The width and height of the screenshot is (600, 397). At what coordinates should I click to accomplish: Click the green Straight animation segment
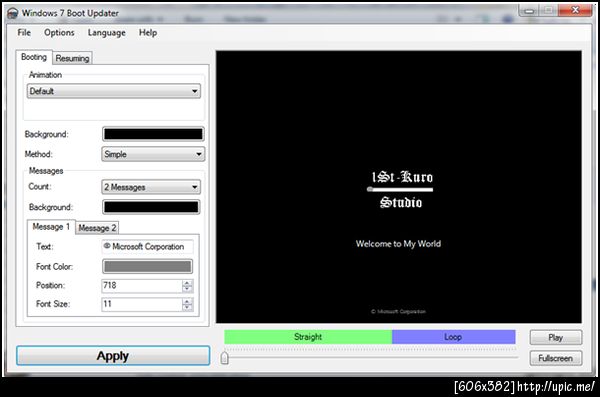tap(308, 337)
